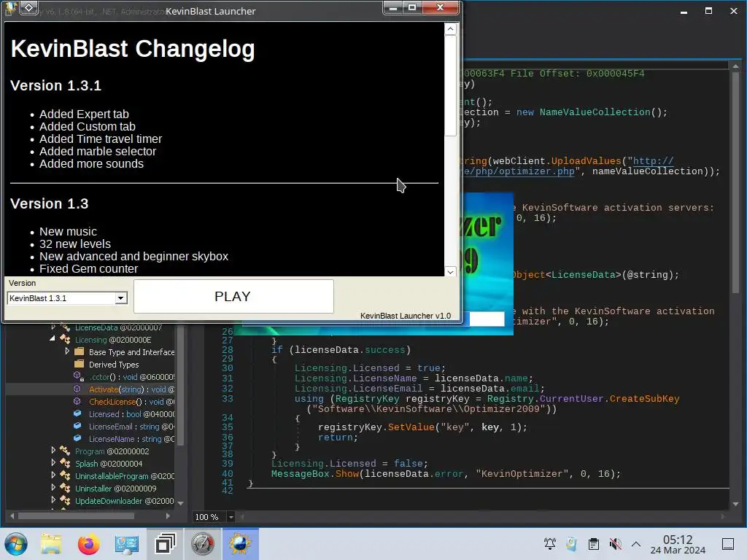The width and height of the screenshot is (747, 560).
Task: Click the PLAY button in KevinBlast Launcher
Action: tap(233, 296)
